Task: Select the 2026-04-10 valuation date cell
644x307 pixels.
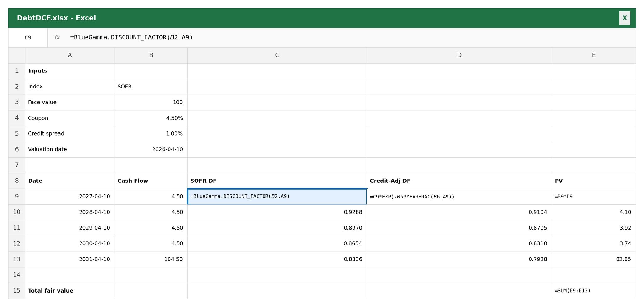Action: (151, 149)
